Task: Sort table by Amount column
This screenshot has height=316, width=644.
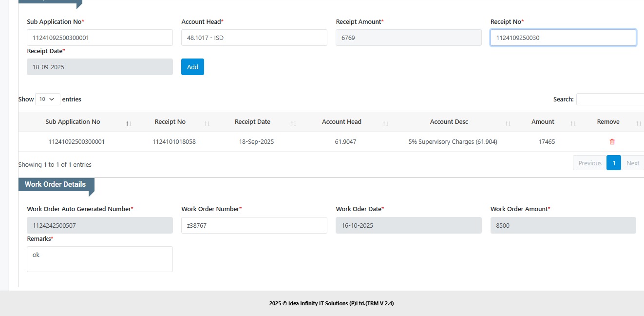Action: (543, 122)
